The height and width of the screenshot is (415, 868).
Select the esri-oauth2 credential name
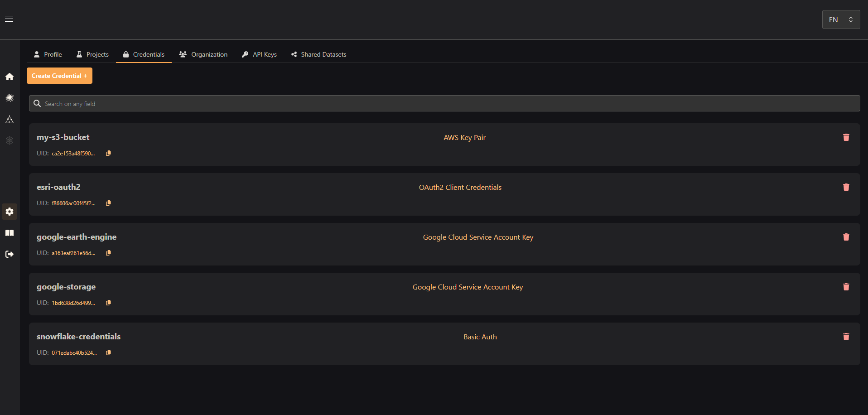pyautogui.click(x=58, y=187)
